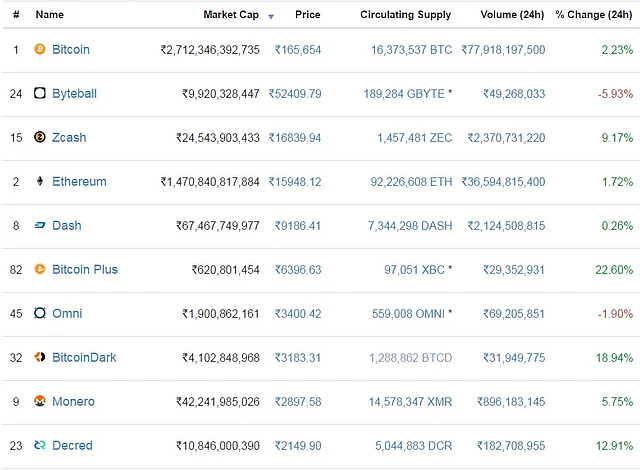Click supply 189,284 GBYTE

404,94
